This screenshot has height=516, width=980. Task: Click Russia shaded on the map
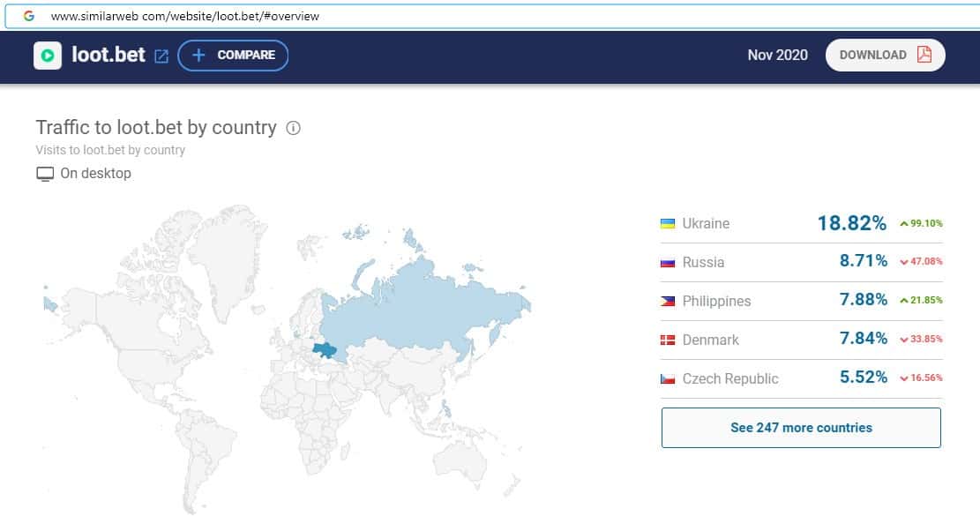click(425, 303)
